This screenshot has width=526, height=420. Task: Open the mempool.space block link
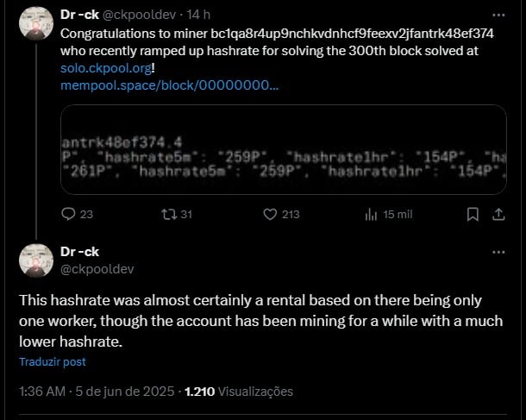pos(169,85)
